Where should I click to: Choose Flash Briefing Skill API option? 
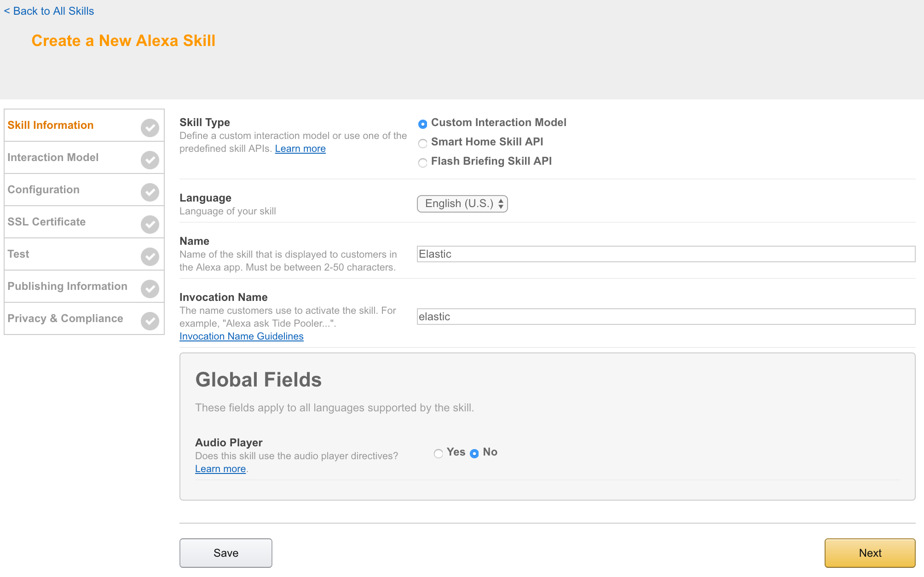[x=422, y=162]
